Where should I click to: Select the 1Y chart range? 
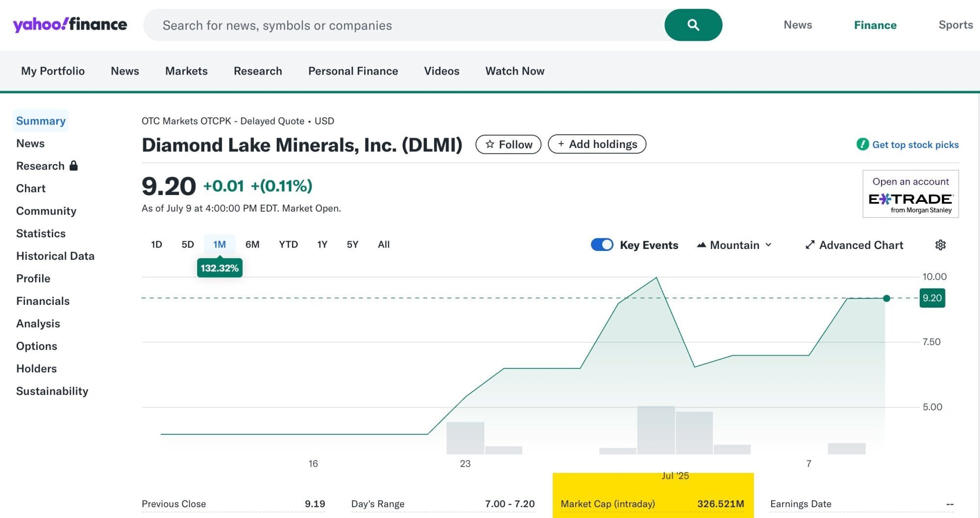[x=322, y=244]
